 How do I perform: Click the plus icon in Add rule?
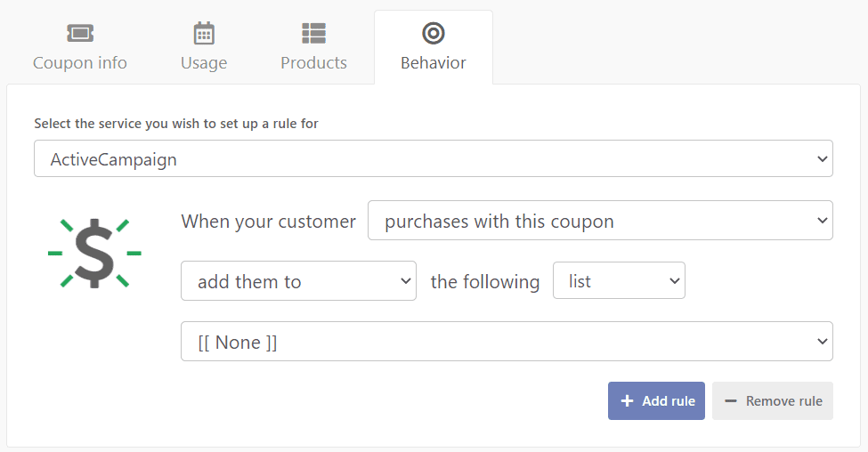click(x=627, y=400)
